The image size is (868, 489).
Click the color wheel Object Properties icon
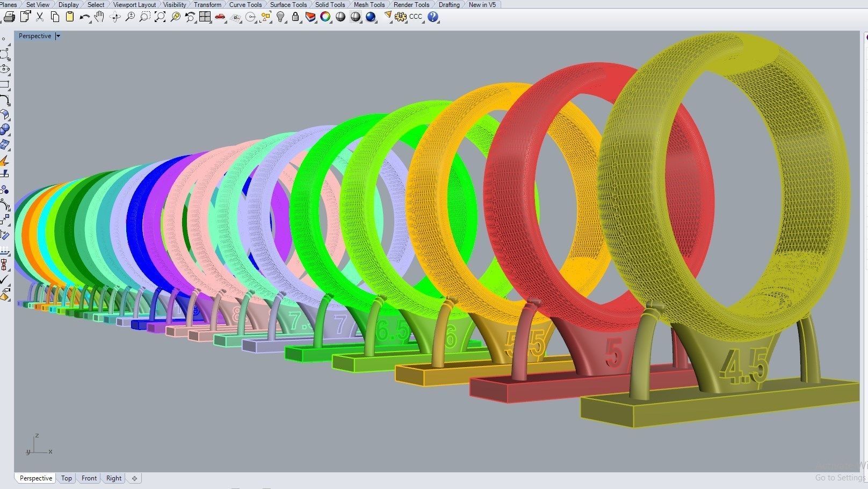tap(325, 17)
